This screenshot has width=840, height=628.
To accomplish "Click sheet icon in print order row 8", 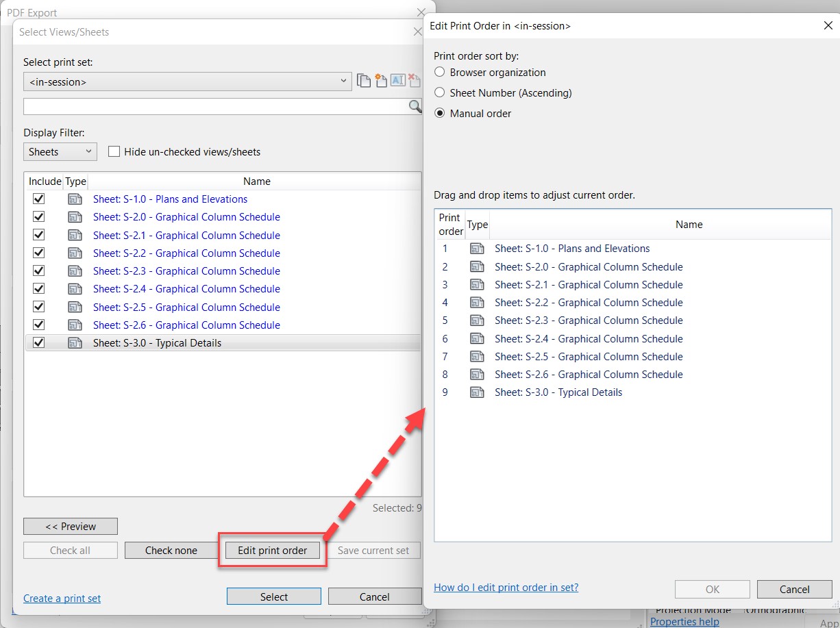I will pos(477,375).
